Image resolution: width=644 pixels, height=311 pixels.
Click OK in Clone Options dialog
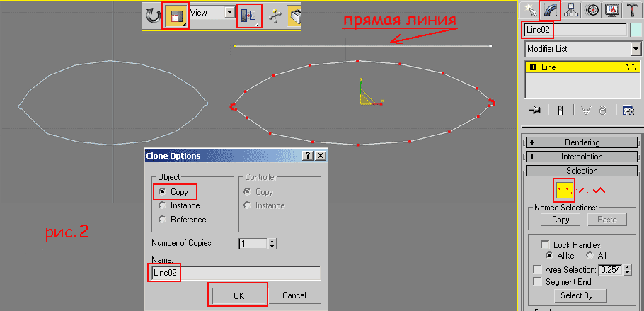coord(238,295)
